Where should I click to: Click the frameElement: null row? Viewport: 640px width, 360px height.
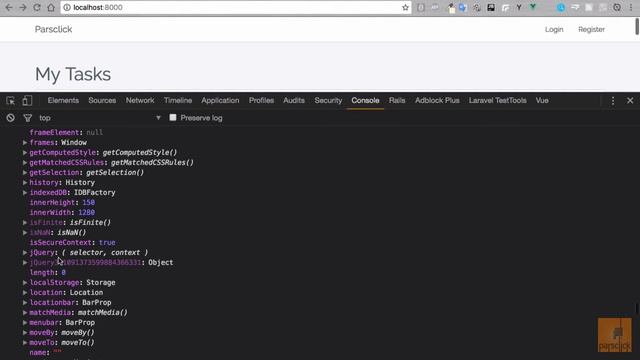[66, 132]
